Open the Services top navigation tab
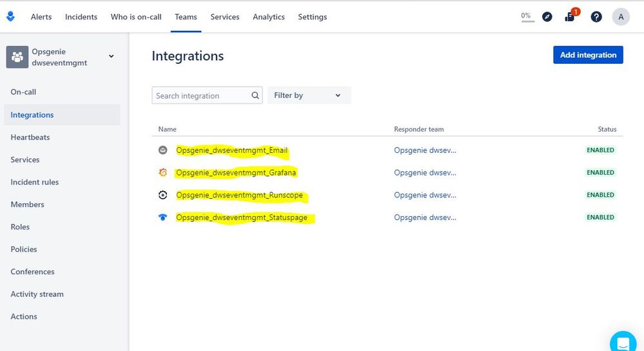This screenshot has height=351, width=644. click(x=225, y=17)
